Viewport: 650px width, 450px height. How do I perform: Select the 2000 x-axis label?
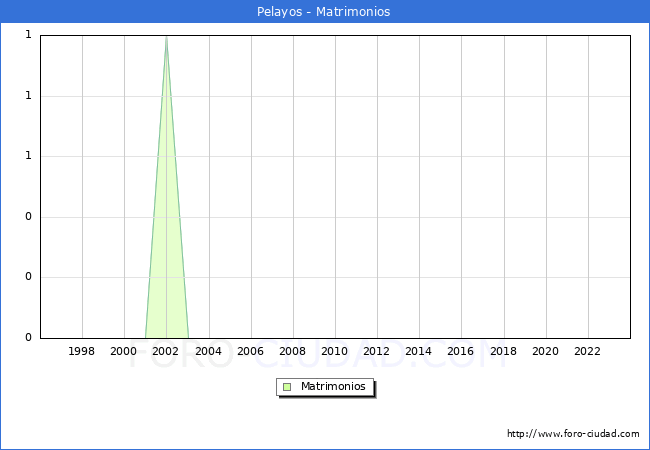pyautogui.click(x=124, y=351)
